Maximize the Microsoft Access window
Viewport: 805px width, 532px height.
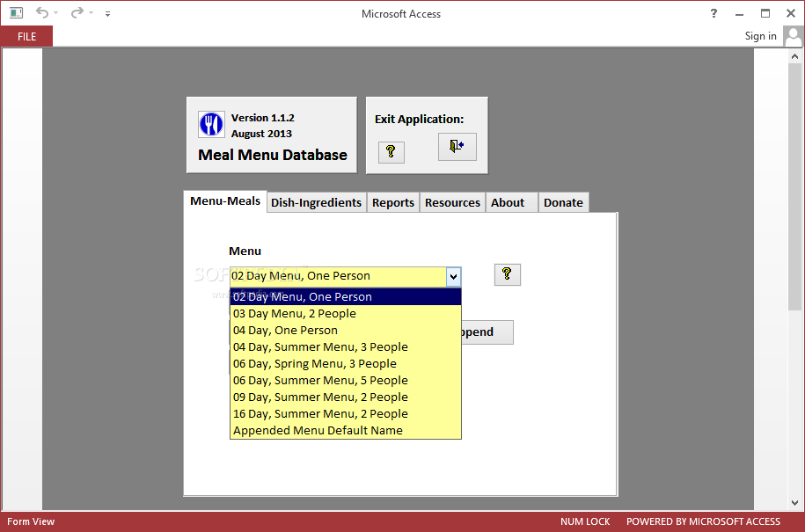(x=765, y=13)
